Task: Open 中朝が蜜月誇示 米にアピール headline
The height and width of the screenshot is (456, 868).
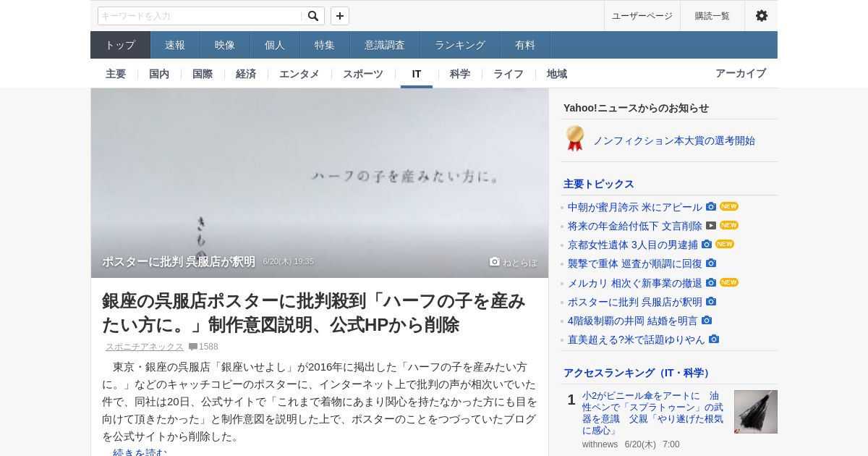Action: (635, 207)
